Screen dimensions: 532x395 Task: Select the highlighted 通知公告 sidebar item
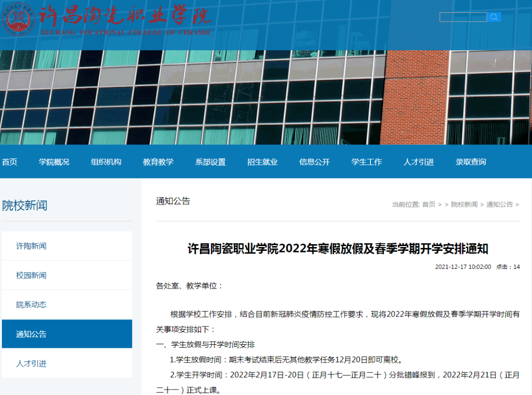31,334
